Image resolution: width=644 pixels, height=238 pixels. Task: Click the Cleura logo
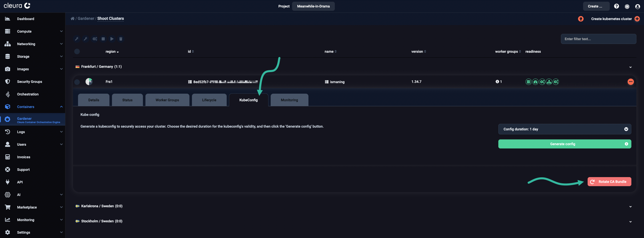(17, 6)
